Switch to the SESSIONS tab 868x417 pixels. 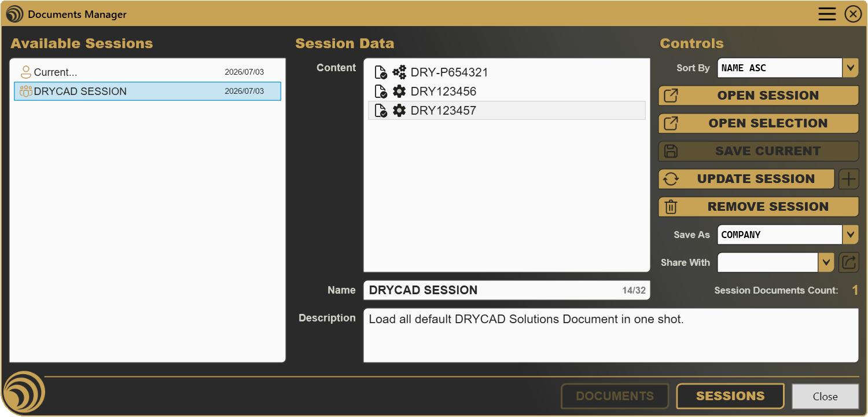tap(730, 396)
